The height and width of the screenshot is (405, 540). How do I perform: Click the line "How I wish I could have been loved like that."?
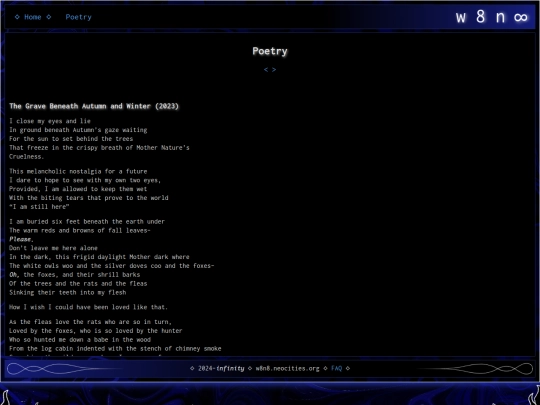pyautogui.click(x=89, y=307)
